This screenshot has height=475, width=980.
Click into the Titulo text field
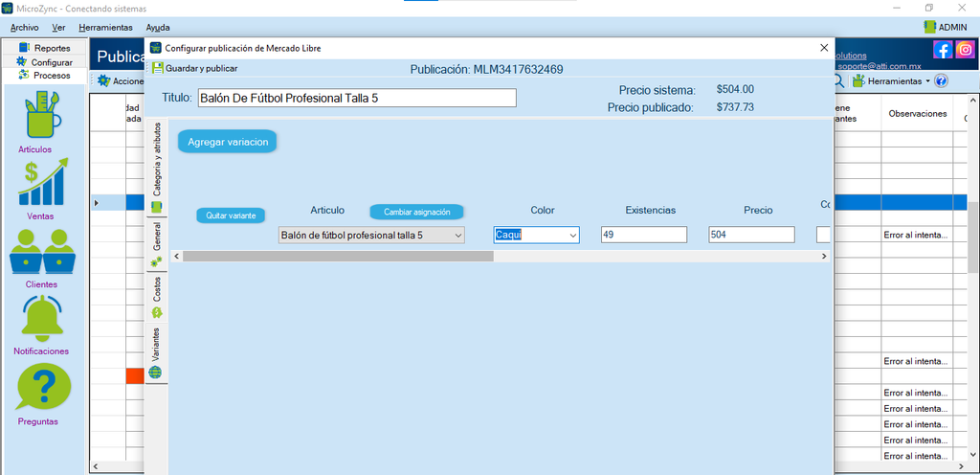coord(357,98)
